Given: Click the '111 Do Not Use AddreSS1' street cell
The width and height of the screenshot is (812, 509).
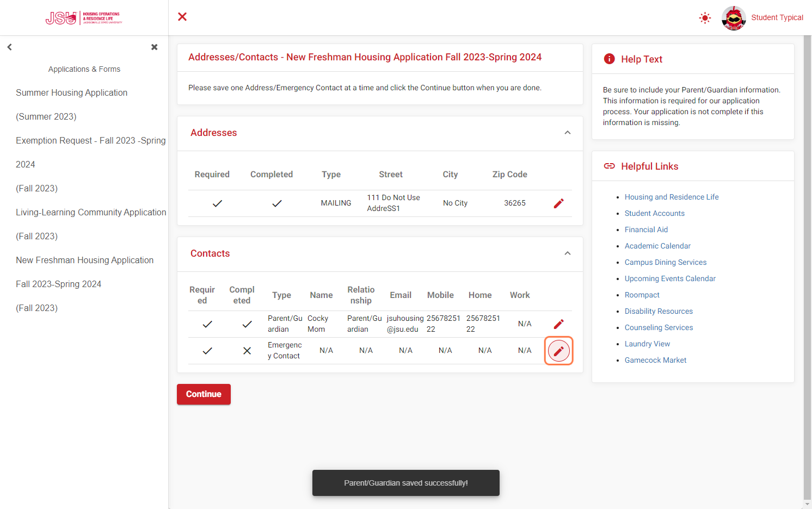Looking at the screenshot, I should [393, 203].
